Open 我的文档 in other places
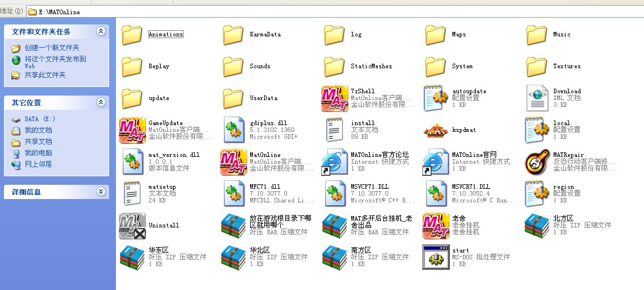This screenshot has width=644, height=290. pyautogui.click(x=38, y=130)
